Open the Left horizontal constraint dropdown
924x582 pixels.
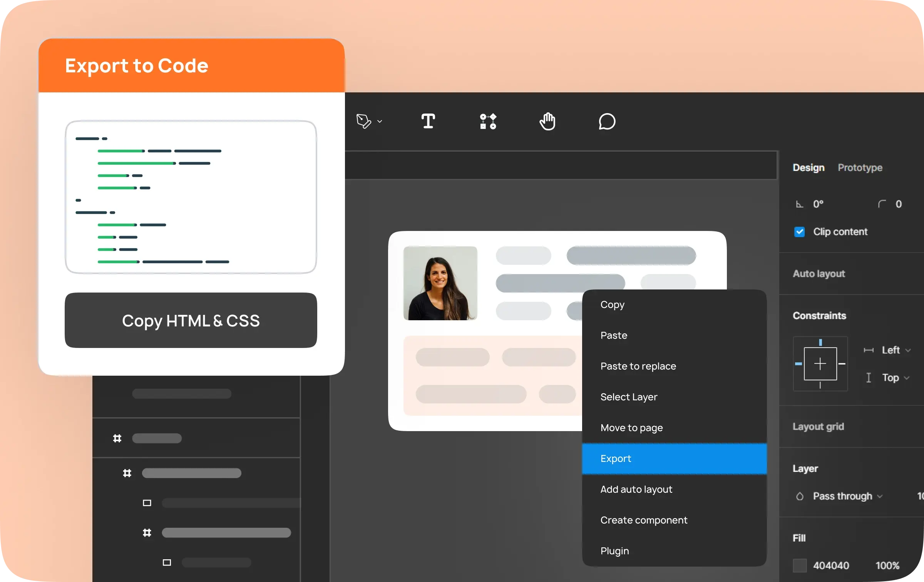coord(896,350)
